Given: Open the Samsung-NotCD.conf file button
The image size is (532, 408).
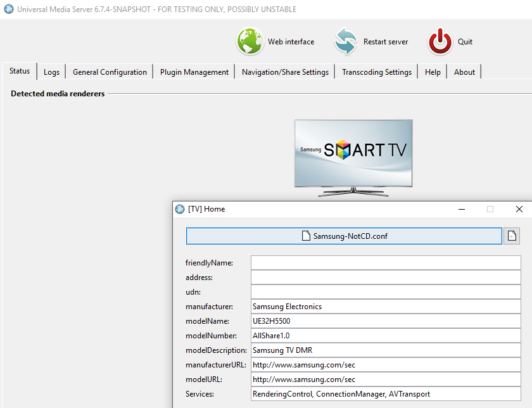Looking at the screenshot, I should tap(344, 236).
